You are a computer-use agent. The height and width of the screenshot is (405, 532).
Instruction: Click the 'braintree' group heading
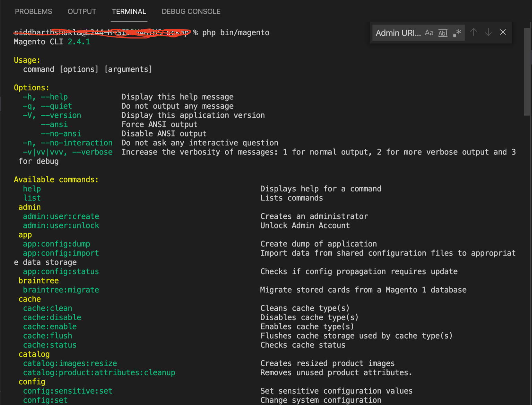pos(38,281)
